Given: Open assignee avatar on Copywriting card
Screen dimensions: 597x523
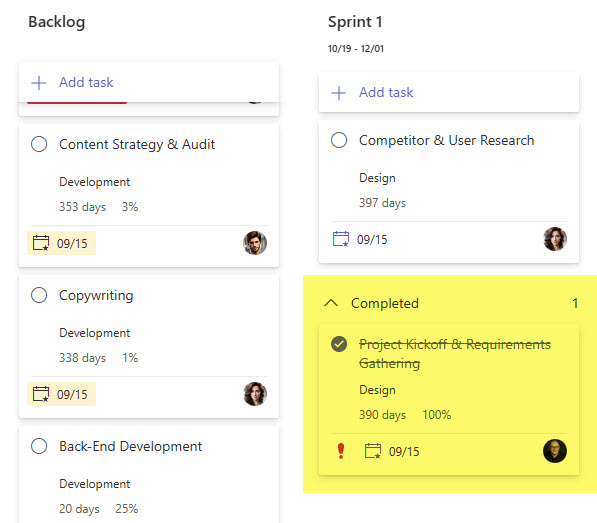Looking at the screenshot, I should click(x=255, y=394).
